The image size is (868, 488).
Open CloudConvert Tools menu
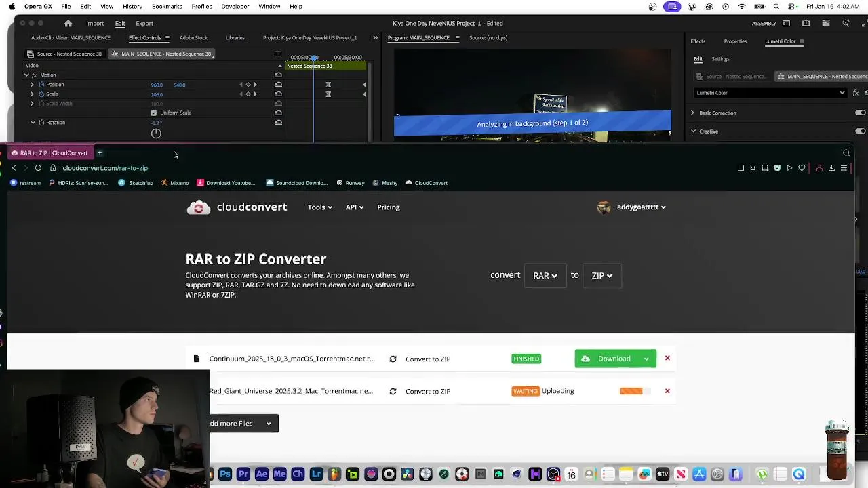point(319,207)
